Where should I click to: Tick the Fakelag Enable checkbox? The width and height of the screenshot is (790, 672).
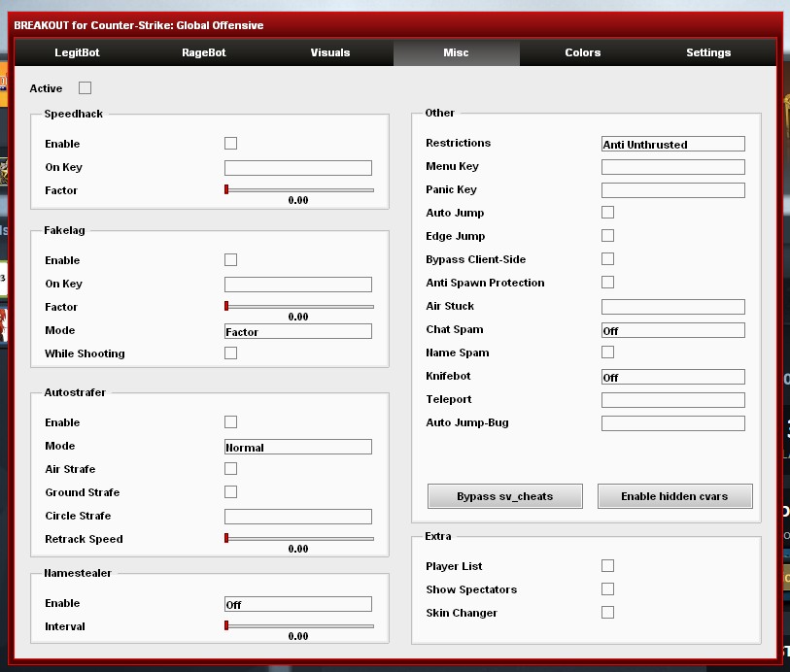coord(230,259)
